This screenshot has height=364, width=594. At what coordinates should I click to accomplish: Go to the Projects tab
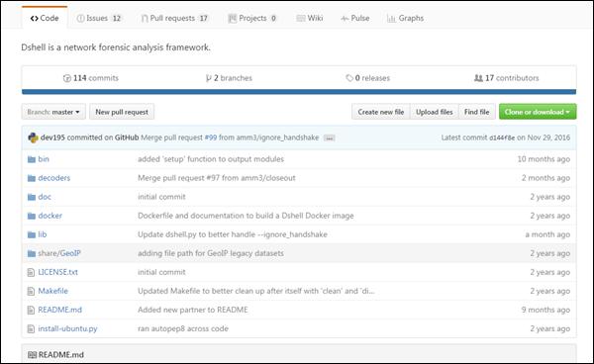(252, 18)
